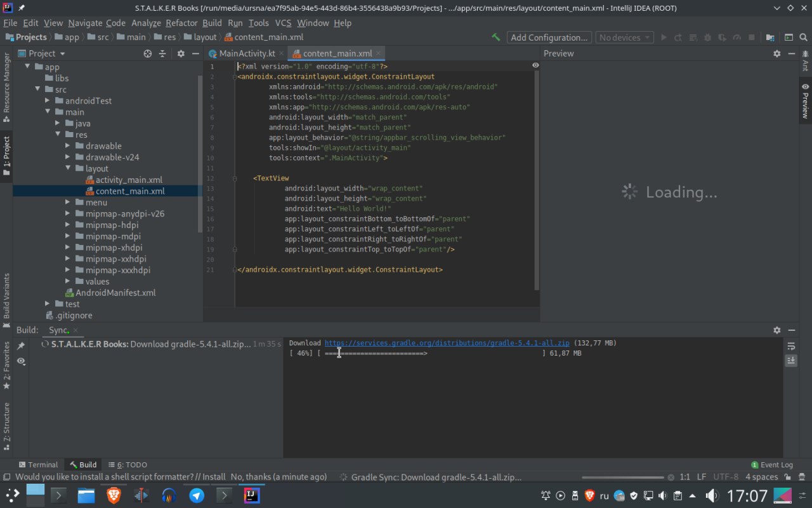This screenshot has width=812, height=508.
Task: Open the Structure side tab
Action: [x=6, y=425]
